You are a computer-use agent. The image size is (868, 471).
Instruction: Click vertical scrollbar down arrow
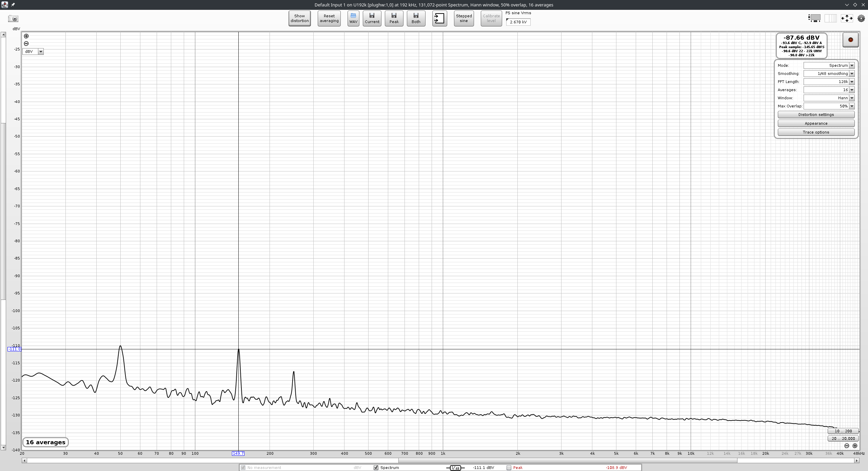pos(3,448)
